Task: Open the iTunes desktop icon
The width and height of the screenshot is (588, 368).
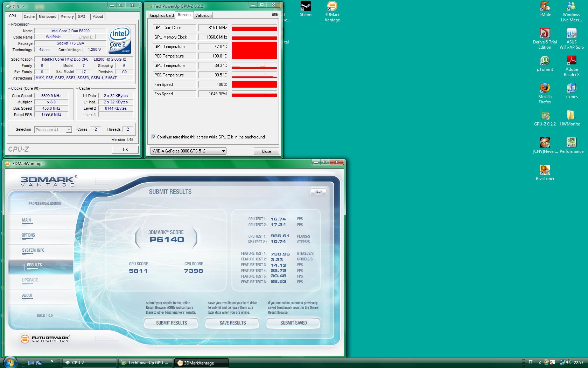Action: point(572,91)
